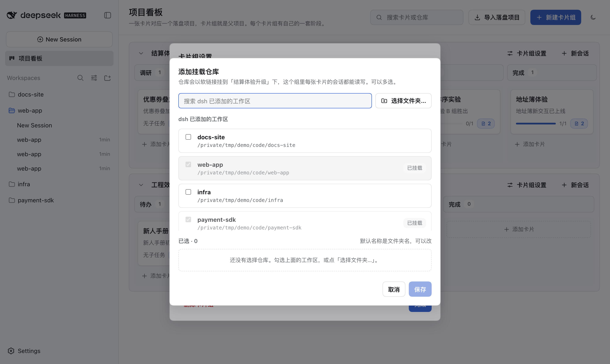Open 项目看板 in the sidebar

(x=59, y=58)
